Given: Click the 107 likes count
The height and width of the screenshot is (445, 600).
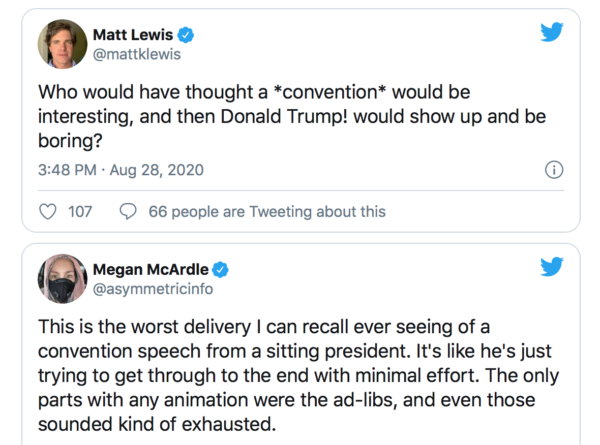Looking at the screenshot, I should (x=80, y=211).
